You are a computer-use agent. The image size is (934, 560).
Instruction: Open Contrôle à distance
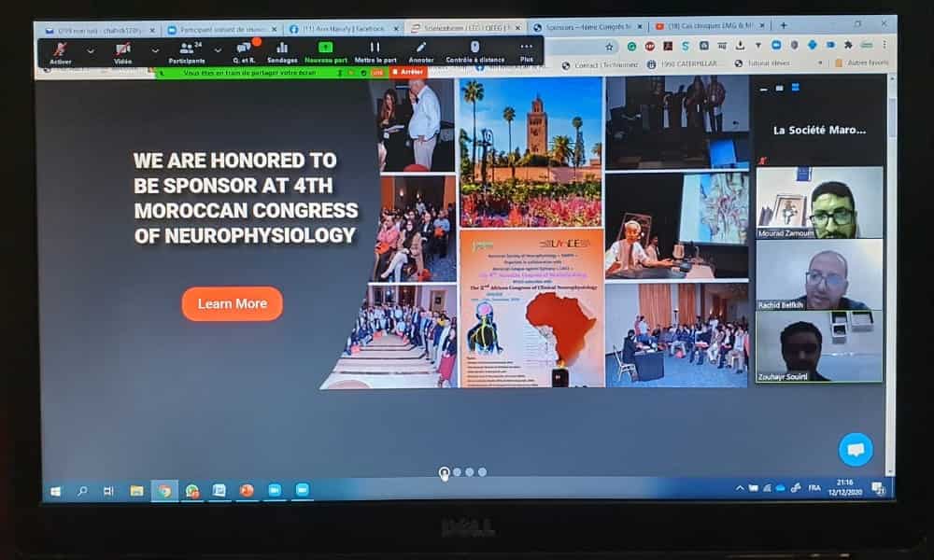point(474,50)
